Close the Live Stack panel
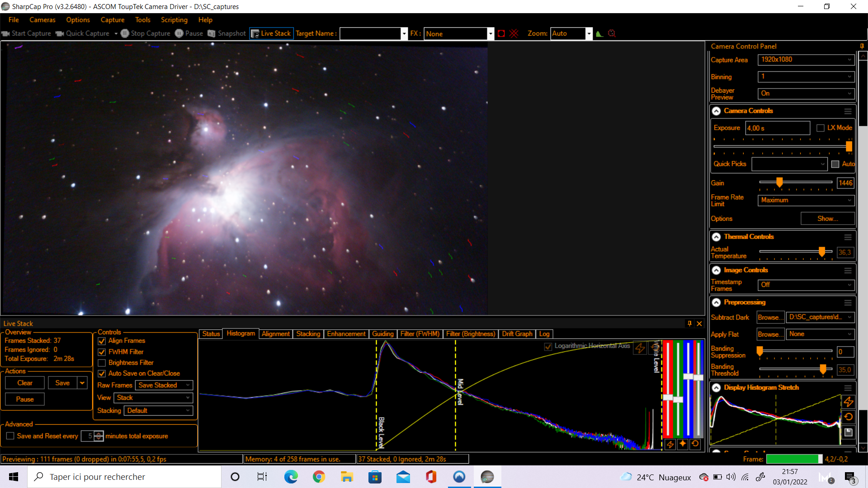This screenshot has width=868, height=488. [699, 324]
